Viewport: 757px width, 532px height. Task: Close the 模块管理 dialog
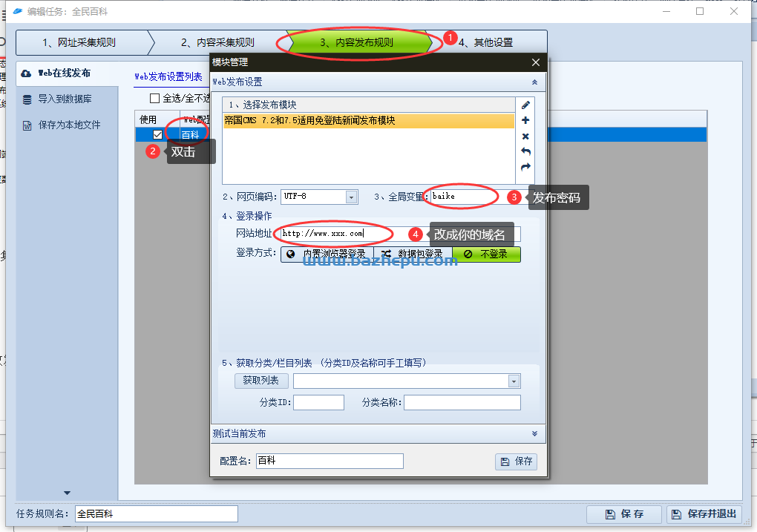pyautogui.click(x=536, y=62)
